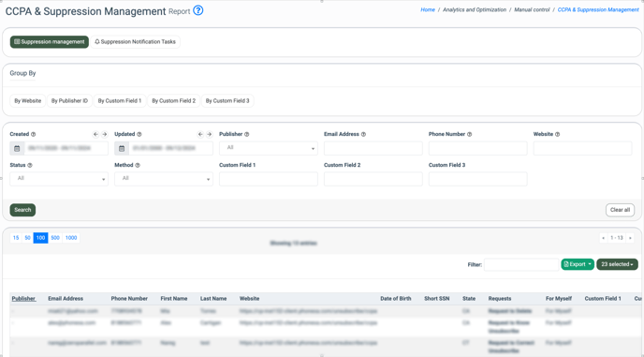The width and height of the screenshot is (644, 357).
Task: Go to next page of results
Action: [630, 238]
